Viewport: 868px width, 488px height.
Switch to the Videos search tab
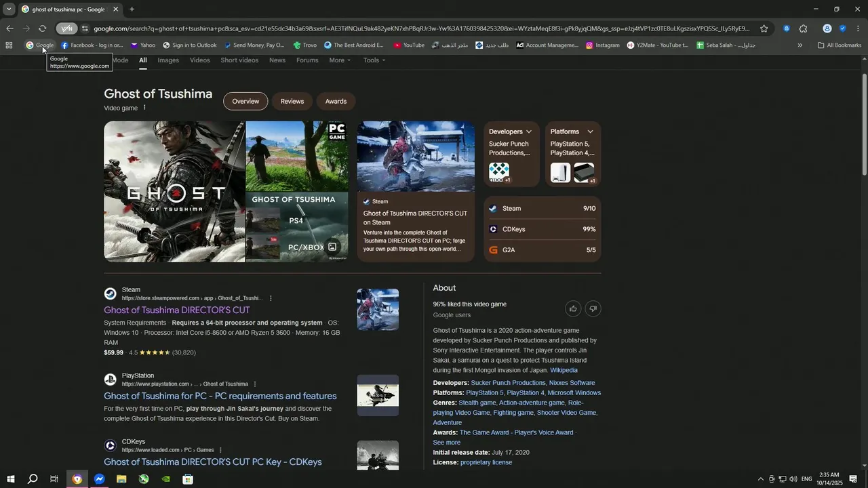200,60
